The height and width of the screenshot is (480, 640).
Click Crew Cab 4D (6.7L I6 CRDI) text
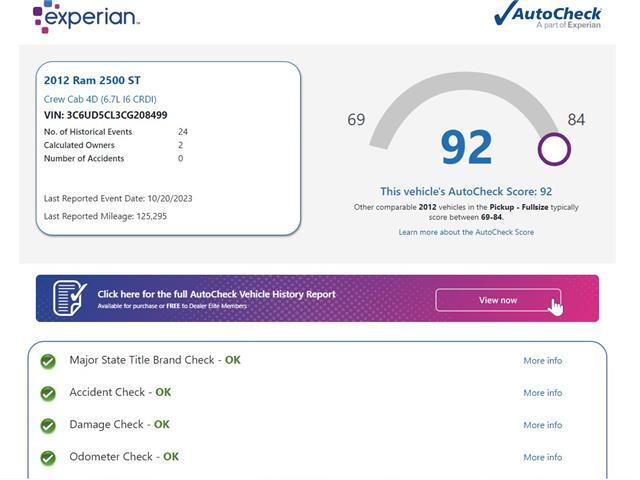pyautogui.click(x=100, y=99)
